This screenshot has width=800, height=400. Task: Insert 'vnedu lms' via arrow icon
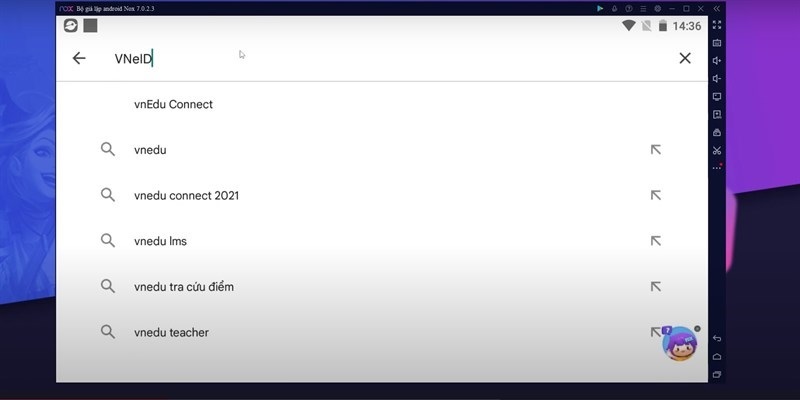pos(656,241)
